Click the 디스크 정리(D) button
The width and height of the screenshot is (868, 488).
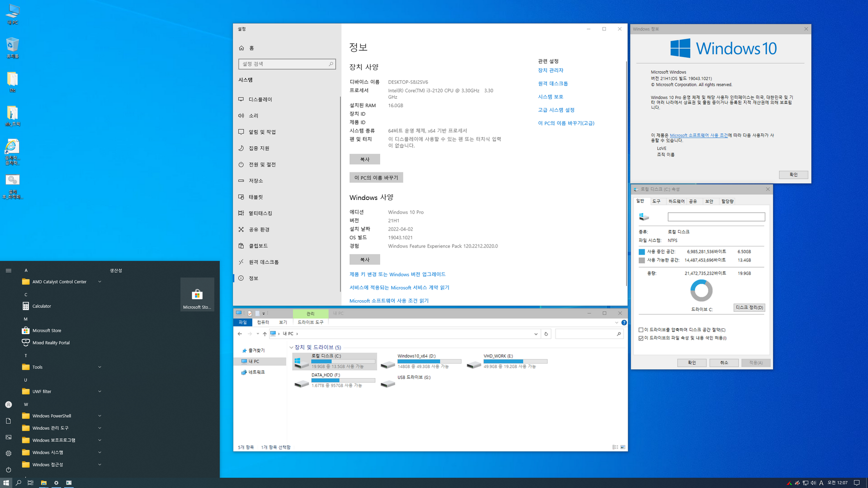click(x=749, y=307)
